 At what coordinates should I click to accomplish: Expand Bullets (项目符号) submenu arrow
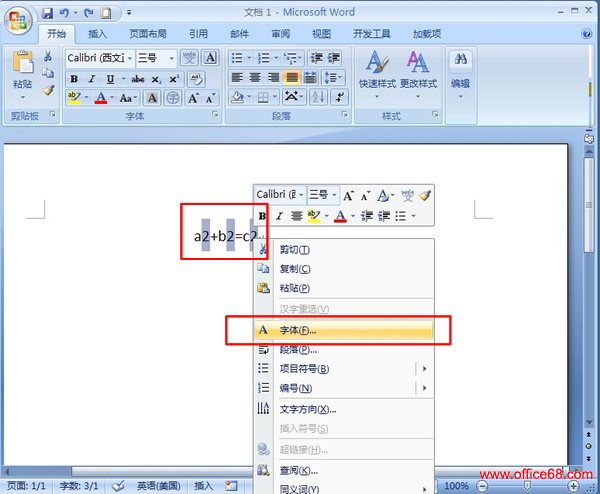[424, 369]
